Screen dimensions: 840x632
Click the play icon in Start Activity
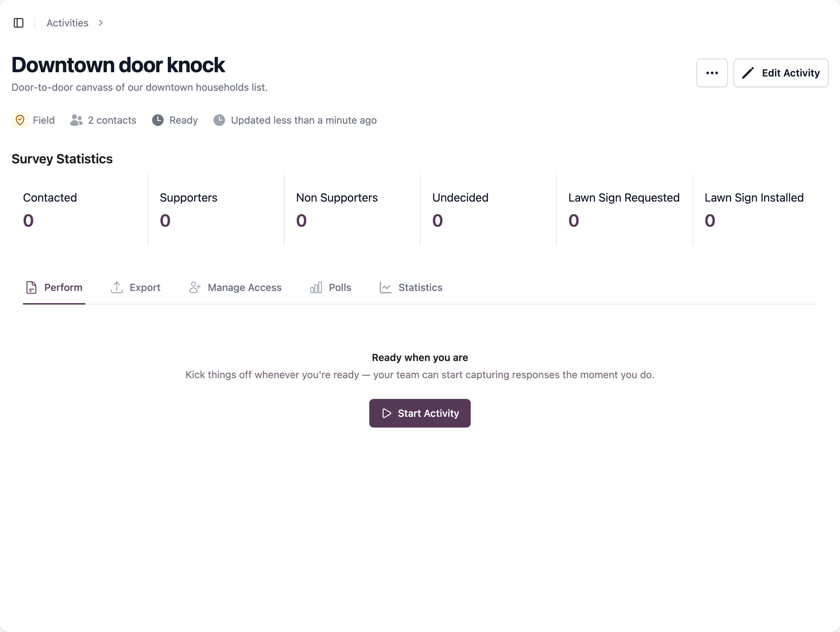(386, 413)
